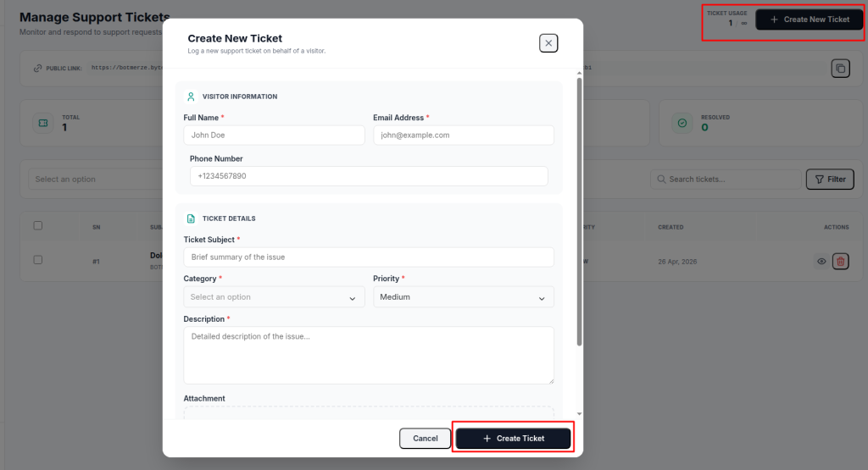This screenshot has width=868, height=470.
Task: Click the ticket details document icon
Action: (191, 218)
